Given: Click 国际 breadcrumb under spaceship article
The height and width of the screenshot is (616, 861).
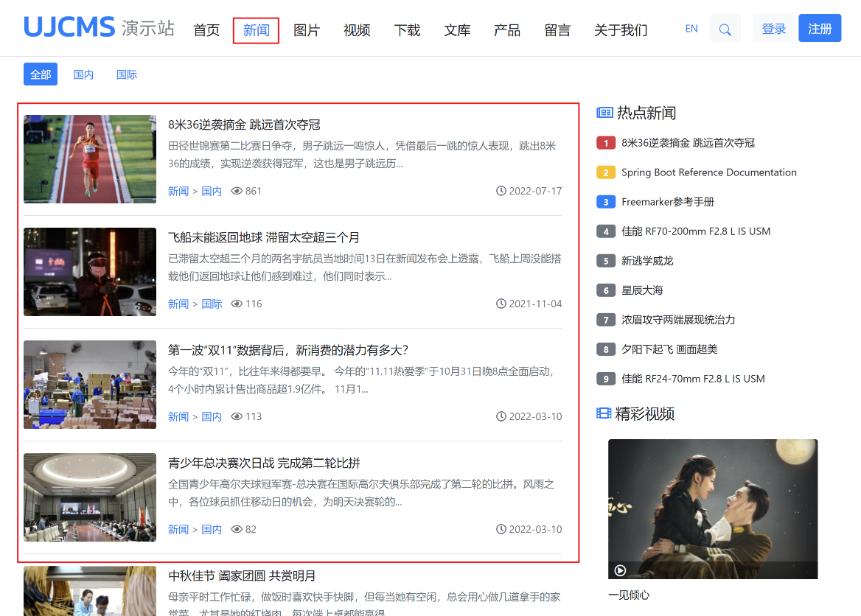Looking at the screenshot, I should 212,304.
